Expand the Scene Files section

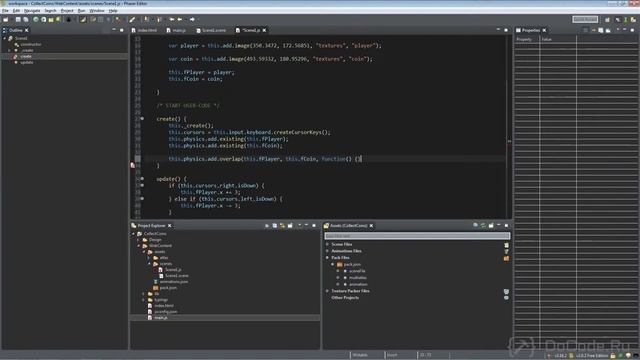click(327, 244)
